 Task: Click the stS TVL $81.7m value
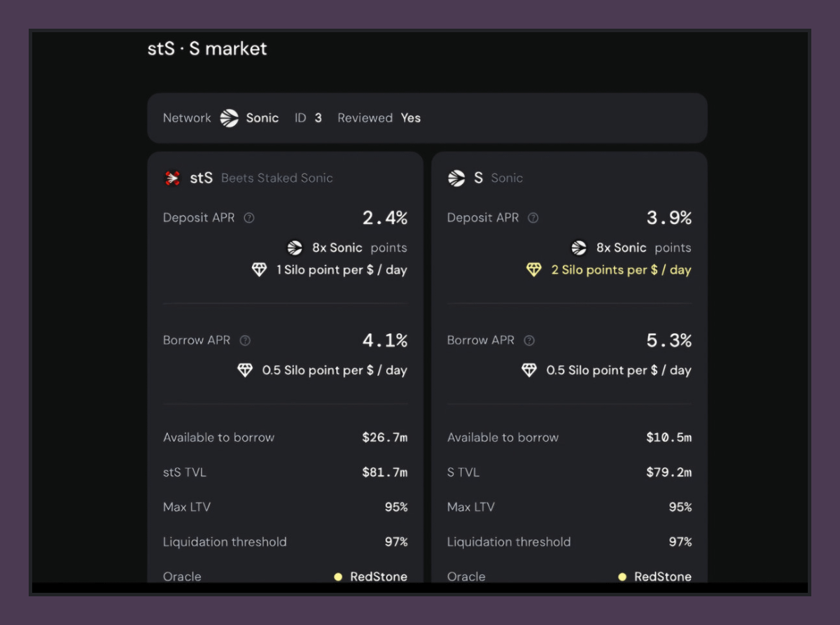[384, 472]
